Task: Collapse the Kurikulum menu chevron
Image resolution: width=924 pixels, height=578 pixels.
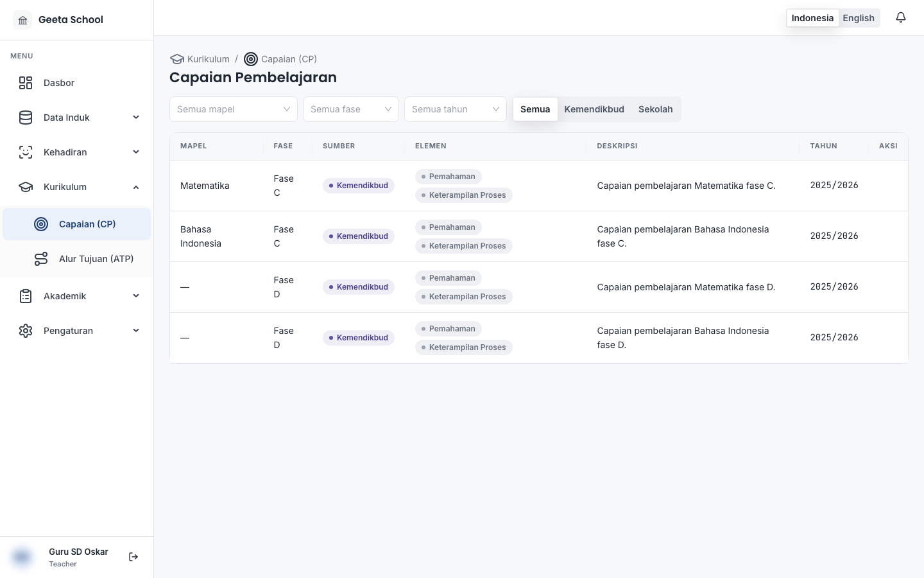Action: (x=136, y=187)
